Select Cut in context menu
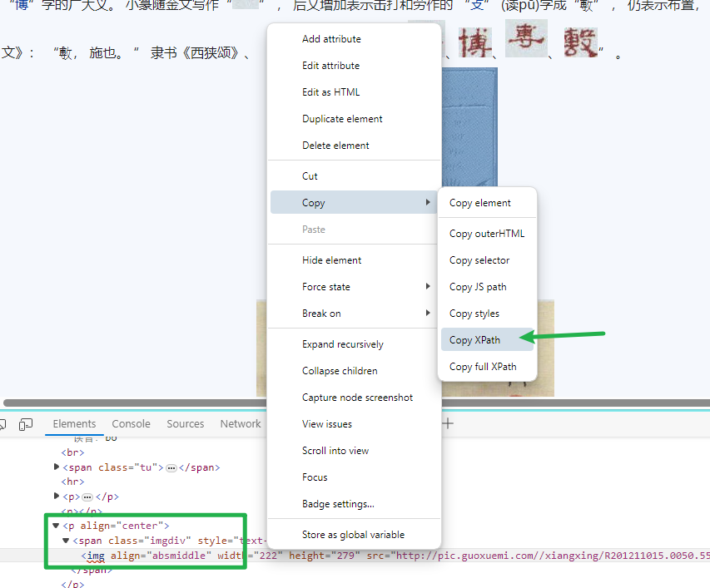The image size is (710, 588). pos(354,176)
